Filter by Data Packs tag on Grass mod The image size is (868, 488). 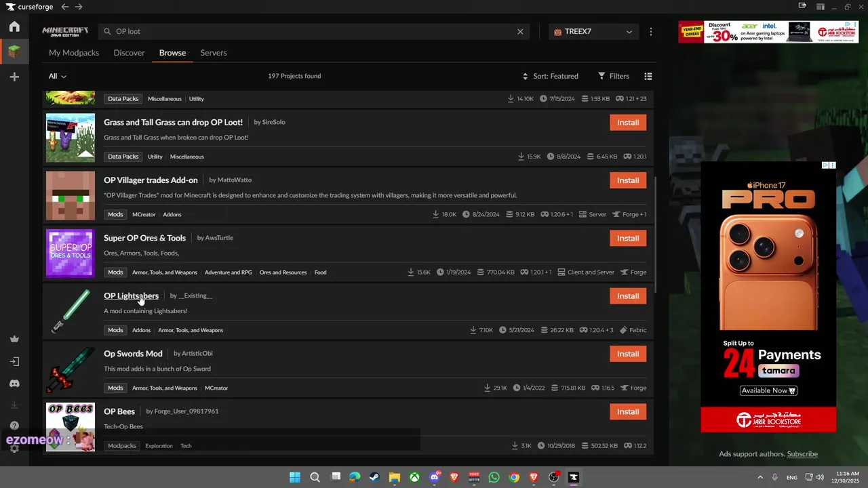123,157
